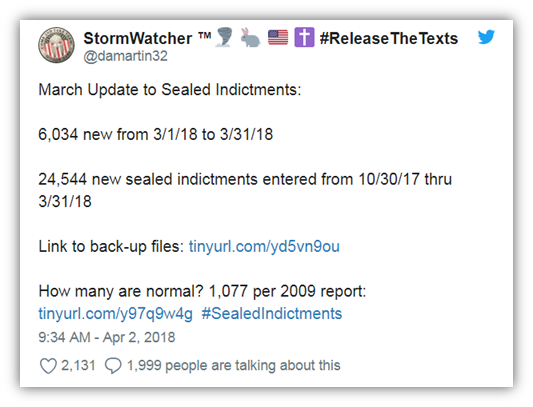The image size is (533, 407).
Task: Click the American flag emoji
Action: pos(278,37)
